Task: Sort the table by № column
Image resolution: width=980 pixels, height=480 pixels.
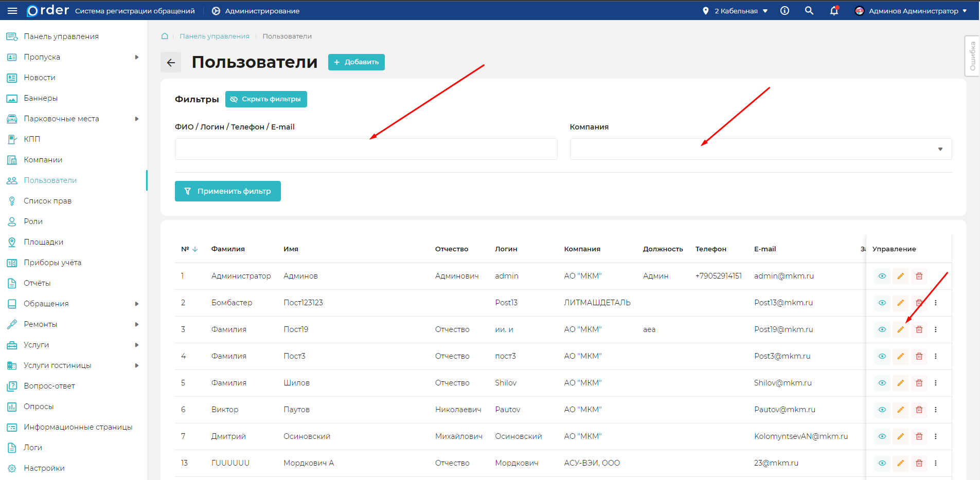Action: 189,249
